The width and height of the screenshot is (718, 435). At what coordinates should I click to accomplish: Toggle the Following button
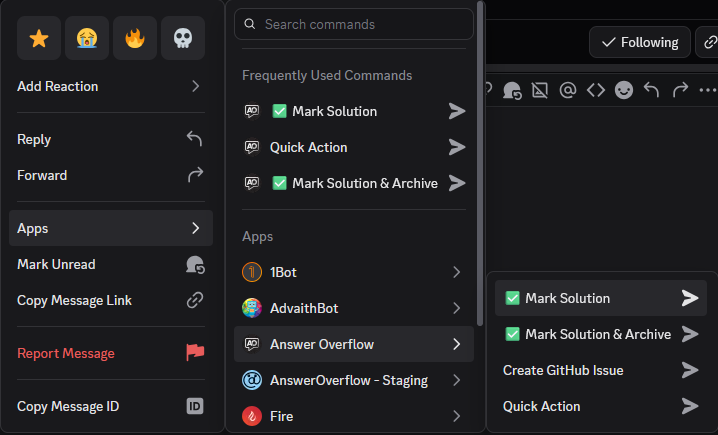640,42
